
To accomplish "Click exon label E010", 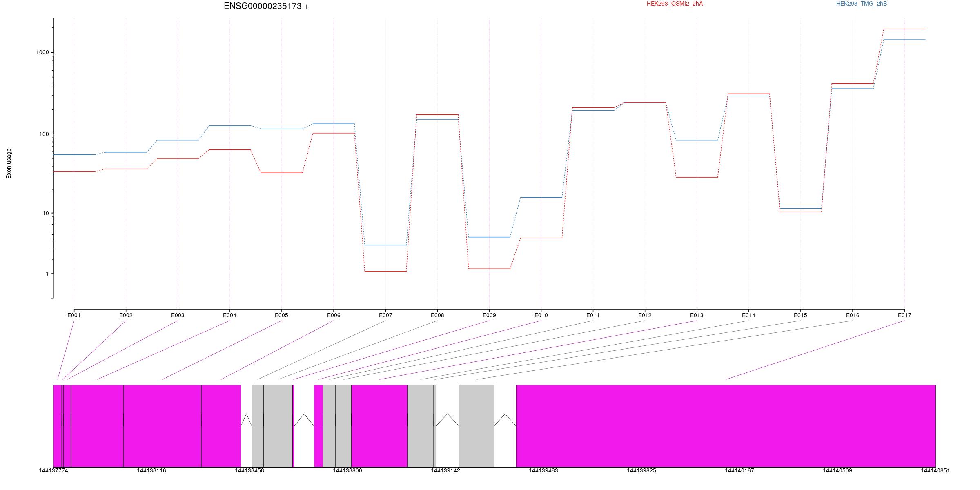I will pyautogui.click(x=541, y=315).
